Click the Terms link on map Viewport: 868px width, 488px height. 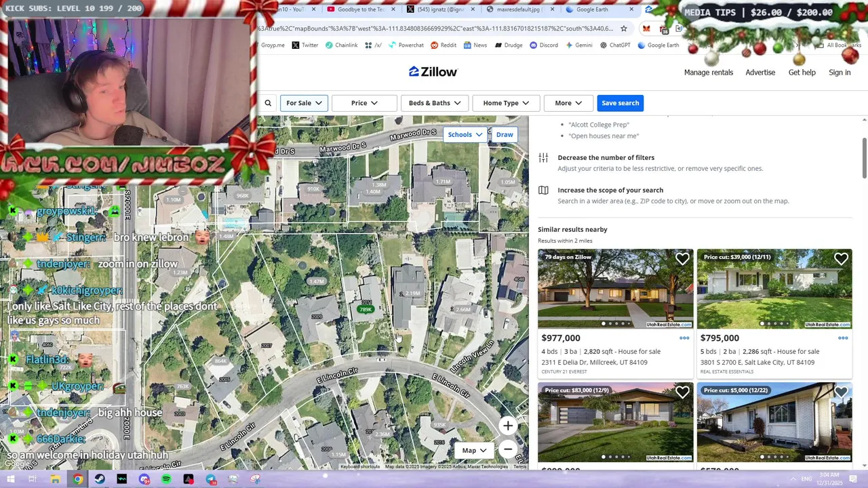pos(519,466)
